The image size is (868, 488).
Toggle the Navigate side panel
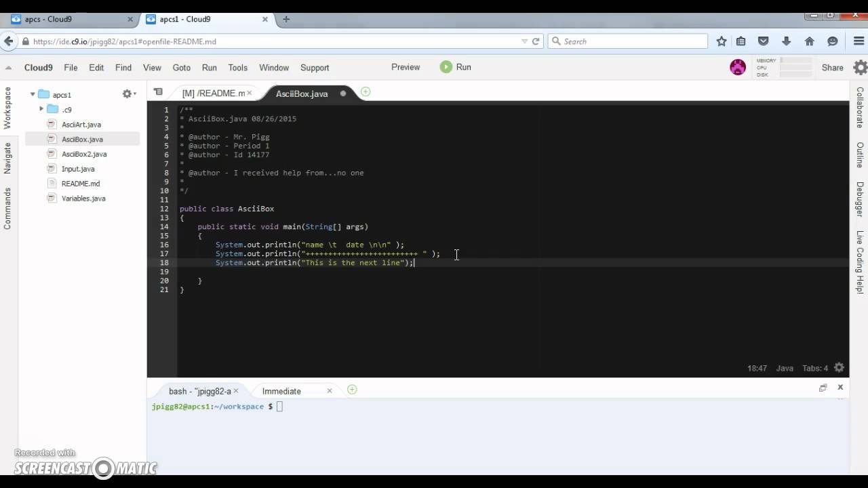click(x=7, y=158)
